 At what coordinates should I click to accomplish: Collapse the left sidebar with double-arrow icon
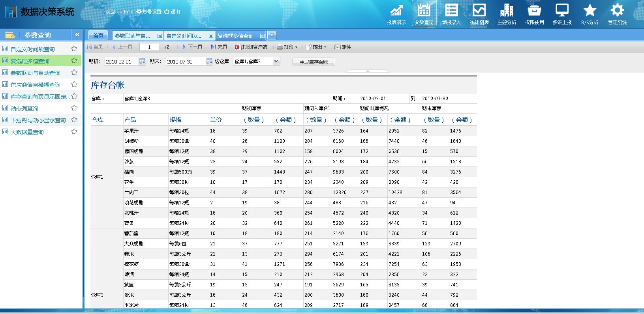(x=77, y=35)
